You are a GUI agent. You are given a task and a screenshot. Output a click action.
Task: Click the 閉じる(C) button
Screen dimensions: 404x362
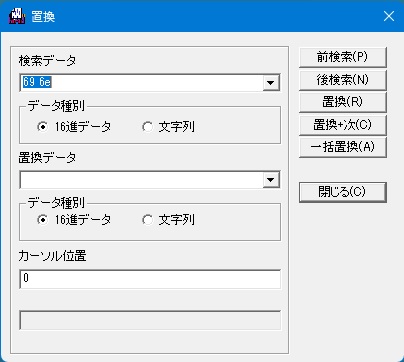343,192
